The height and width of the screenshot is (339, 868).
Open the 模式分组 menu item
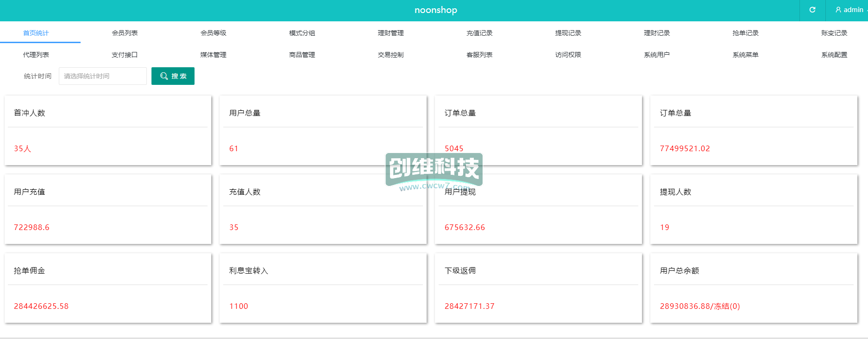(302, 33)
